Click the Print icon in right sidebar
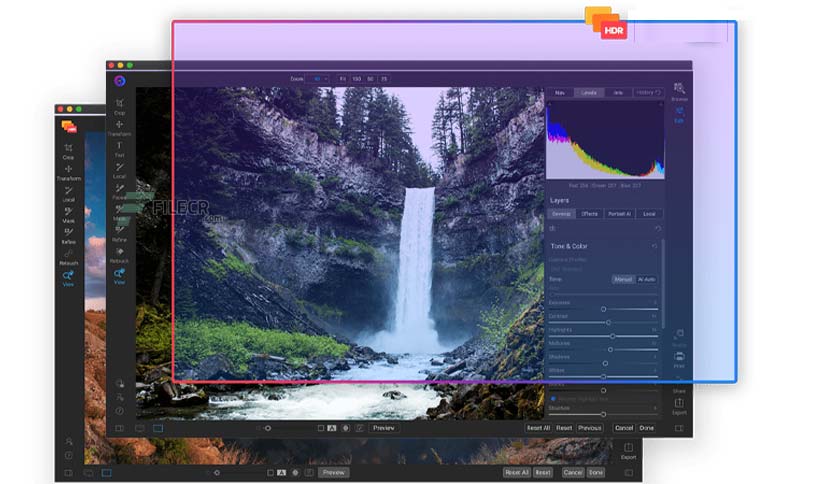Screen dimensions: 836x484 pyautogui.click(x=679, y=360)
